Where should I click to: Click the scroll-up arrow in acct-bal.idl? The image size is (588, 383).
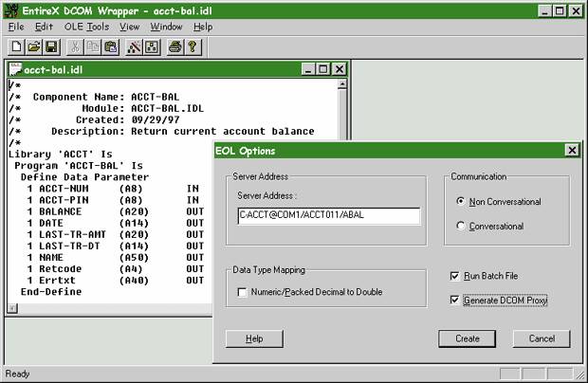(x=341, y=84)
